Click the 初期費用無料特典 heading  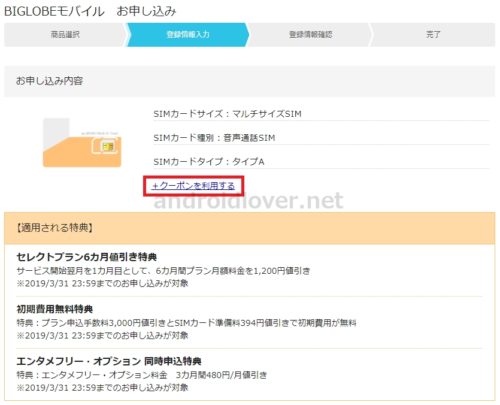coord(55,309)
